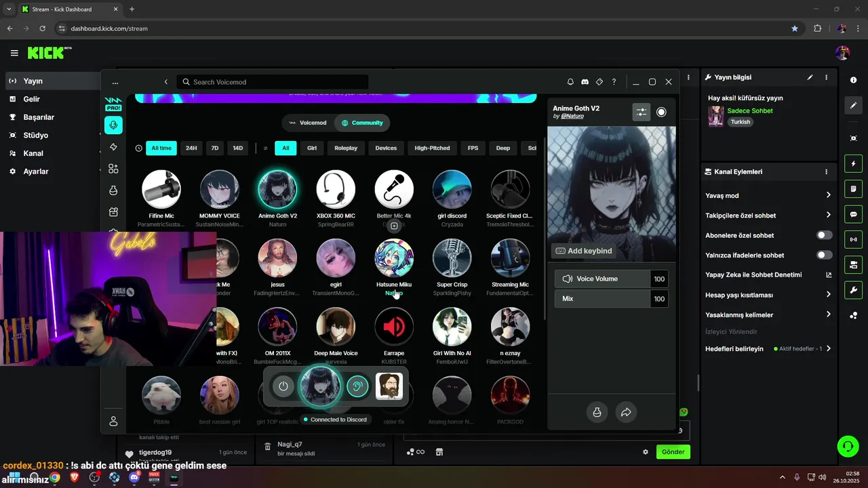This screenshot has width=868, height=488.
Task: Open the Brave browser in the taskbar
Action: pyautogui.click(x=75, y=477)
